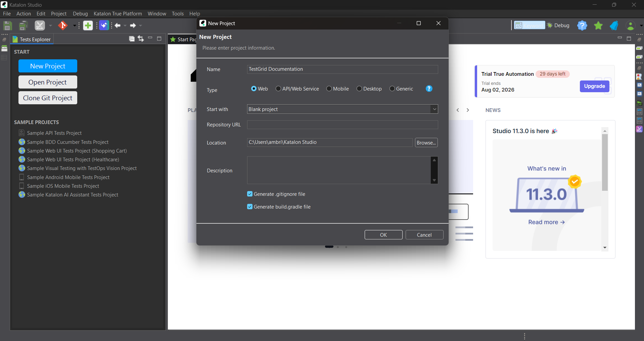Click the Open Project button
644x341 pixels.
[48, 82]
